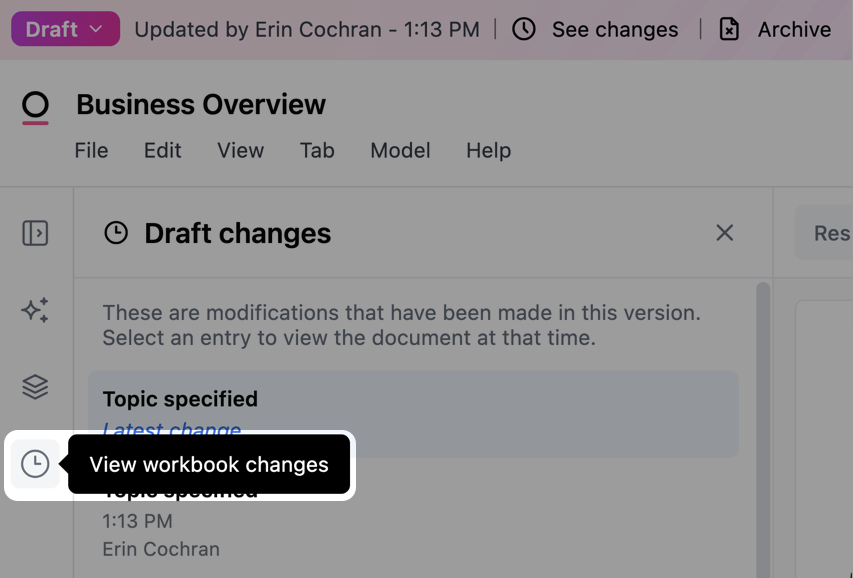The image size is (853, 578).
Task: Click the See changes clock icon
Action: click(524, 29)
